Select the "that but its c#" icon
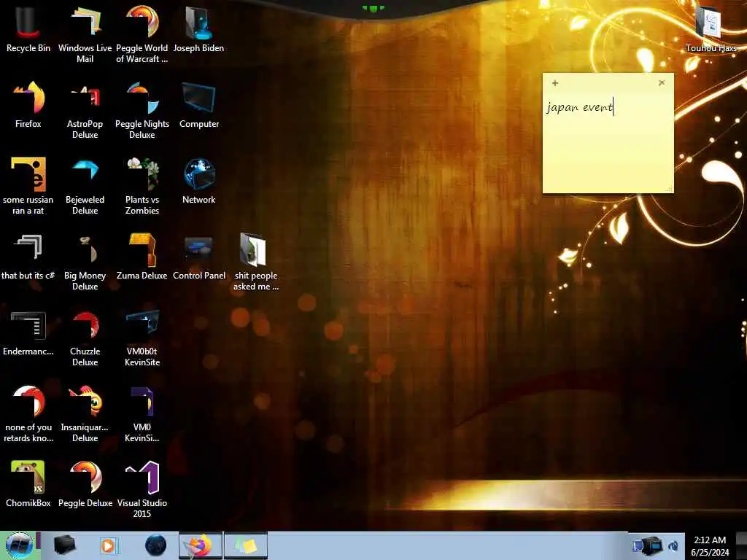Viewport: 747px width, 560px height. 28,257
